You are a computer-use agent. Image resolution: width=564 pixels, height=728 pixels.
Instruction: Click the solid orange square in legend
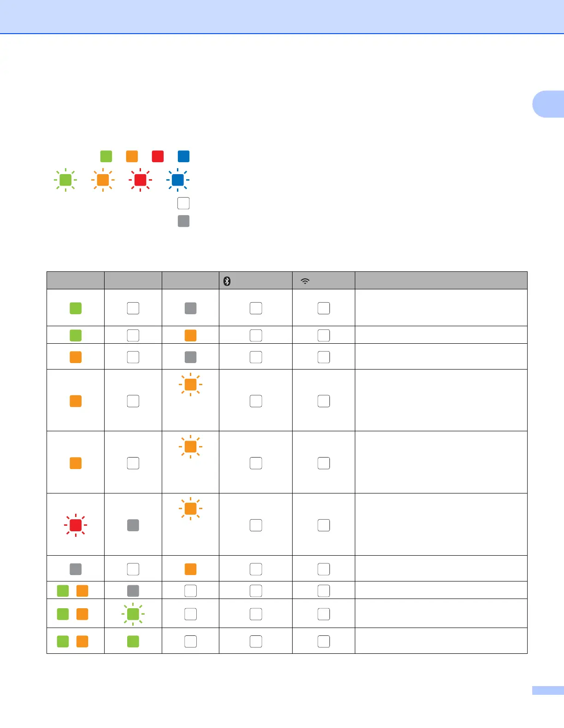point(132,156)
